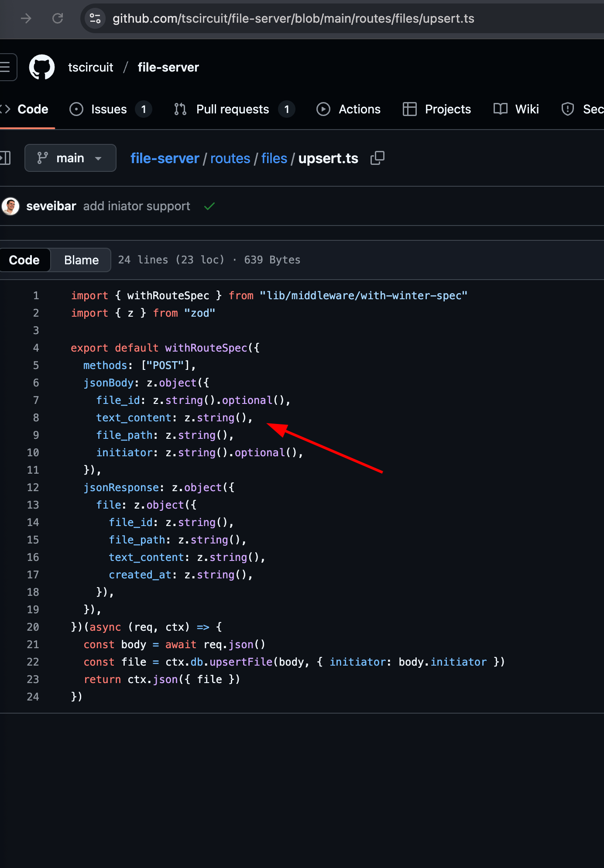Click the browser forward arrow
Image resolution: width=604 pixels, height=868 pixels.
click(x=26, y=18)
